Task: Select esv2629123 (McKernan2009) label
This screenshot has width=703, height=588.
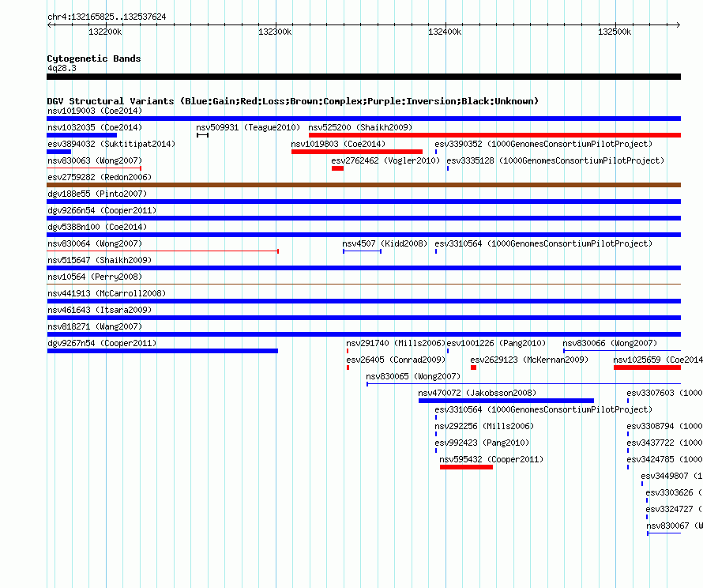Action: click(529, 360)
